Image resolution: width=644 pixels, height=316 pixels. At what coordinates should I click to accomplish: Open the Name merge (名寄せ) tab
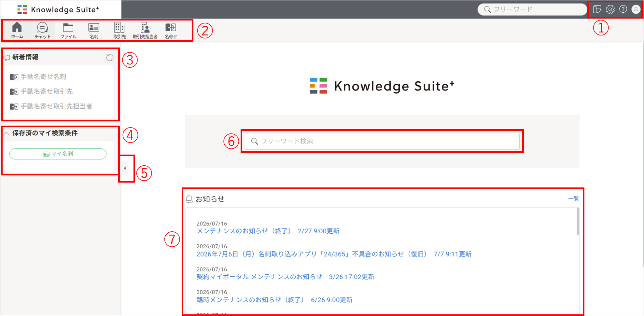[171, 31]
